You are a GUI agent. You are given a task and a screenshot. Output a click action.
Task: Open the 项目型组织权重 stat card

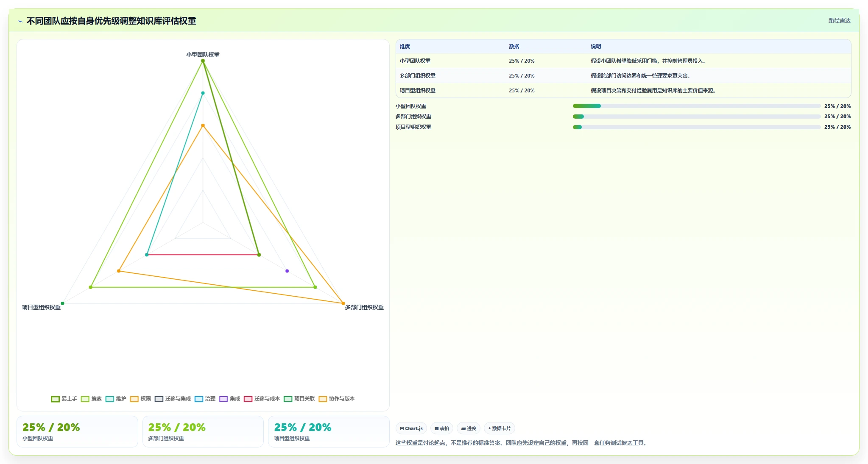tap(329, 431)
